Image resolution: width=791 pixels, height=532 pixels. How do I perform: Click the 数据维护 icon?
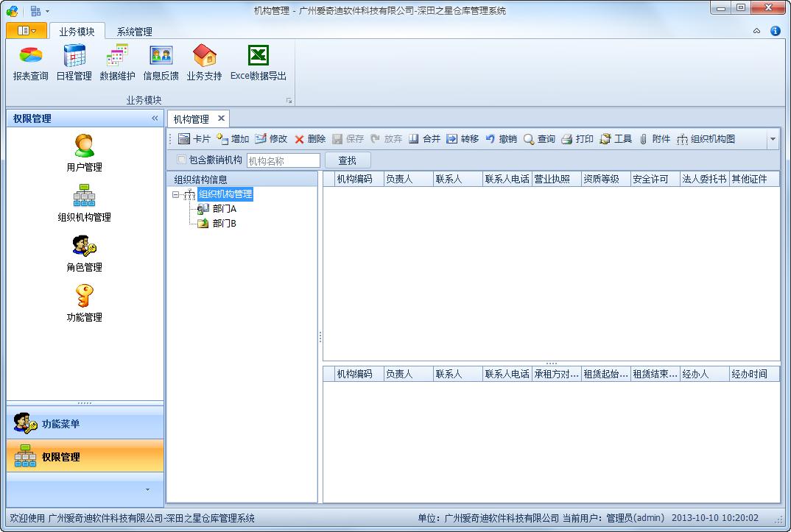coord(116,63)
